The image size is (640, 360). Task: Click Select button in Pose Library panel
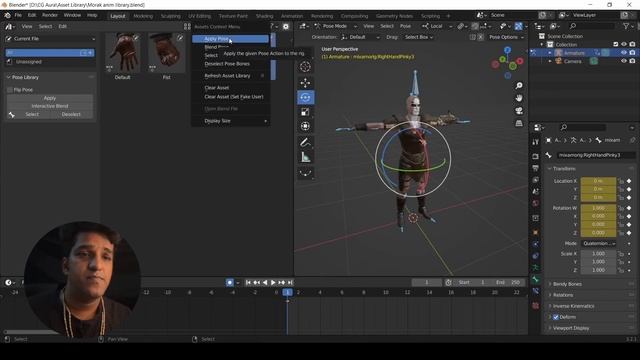pyautogui.click(x=32, y=115)
